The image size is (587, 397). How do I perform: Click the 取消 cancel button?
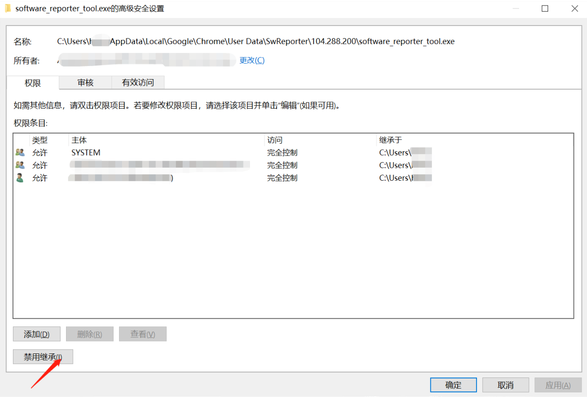tap(505, 385)
